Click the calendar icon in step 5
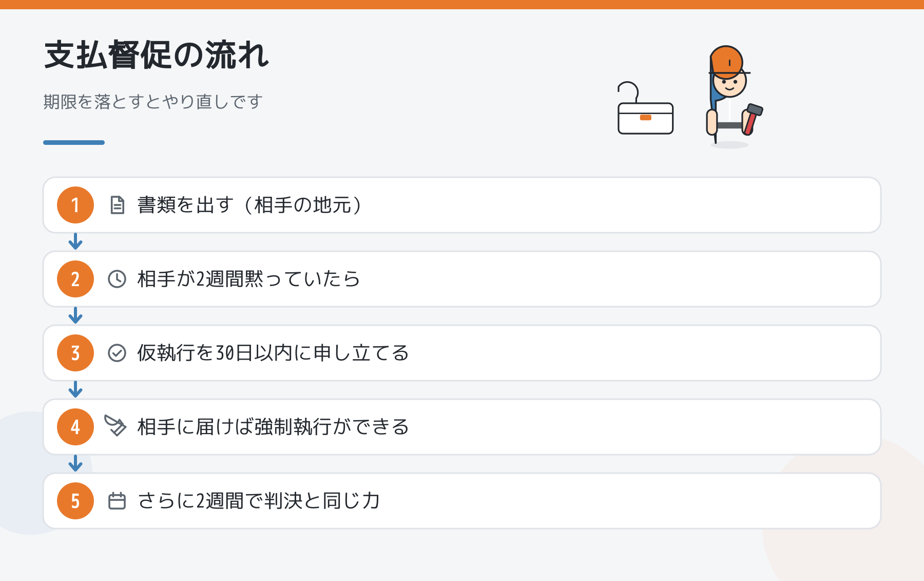 pos(117,501)
